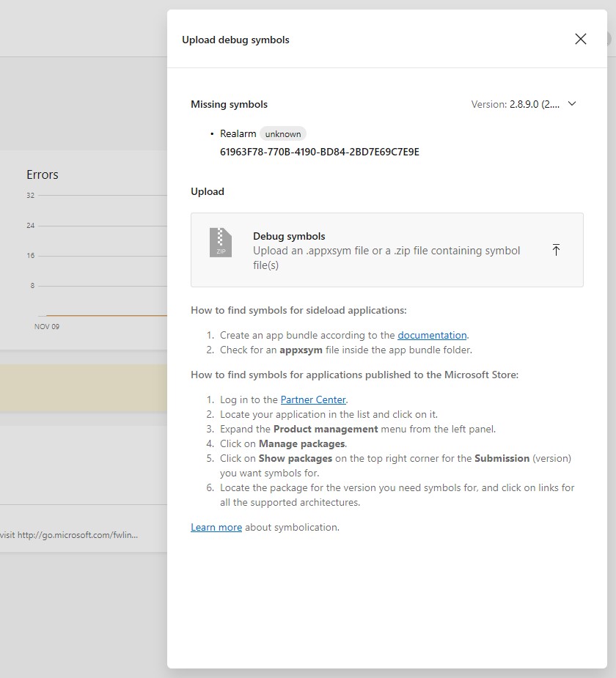Click the "Missing symbols" heading
The width and height of the screenshot is (616, 678).
(x=228, y=104)
